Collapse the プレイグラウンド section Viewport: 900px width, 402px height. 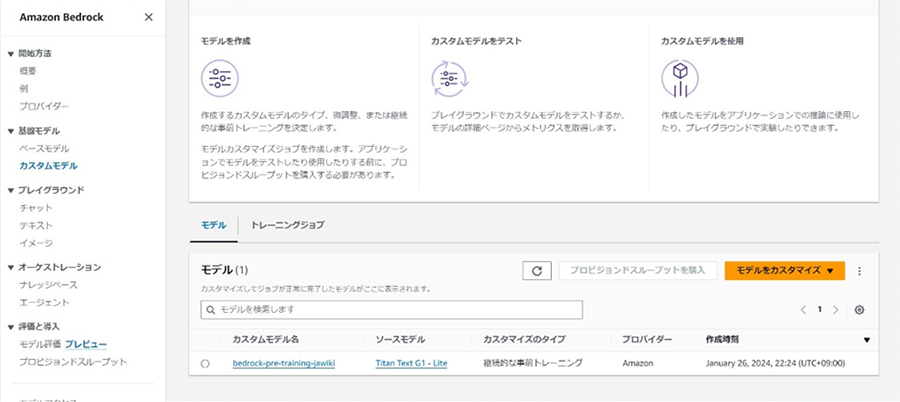pyautogui.click(x=10, y=190)
